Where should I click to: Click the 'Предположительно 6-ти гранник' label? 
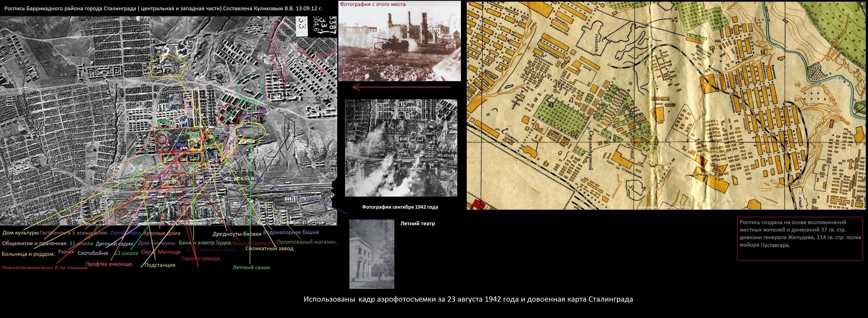(45, 268)
